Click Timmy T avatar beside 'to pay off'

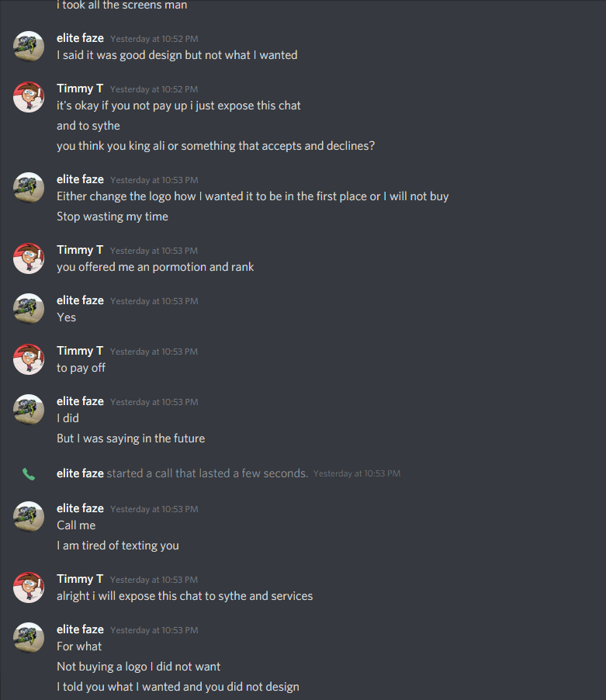(x=29, y=359)
